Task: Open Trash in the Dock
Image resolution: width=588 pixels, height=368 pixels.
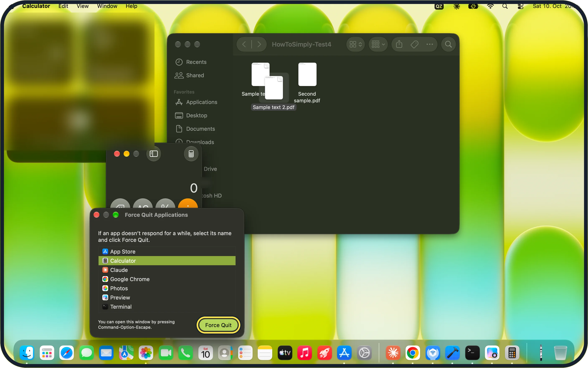Action: (x=560, y=353)
